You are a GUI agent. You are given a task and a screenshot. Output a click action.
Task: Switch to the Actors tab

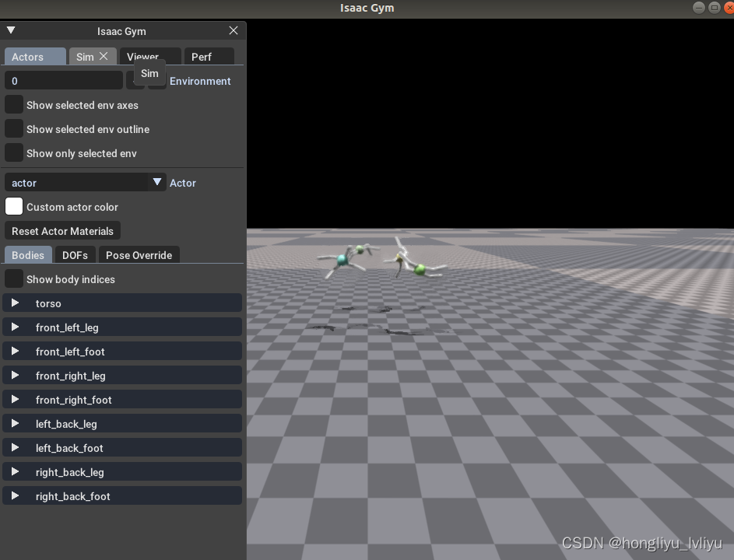click(x=35, y=57)
